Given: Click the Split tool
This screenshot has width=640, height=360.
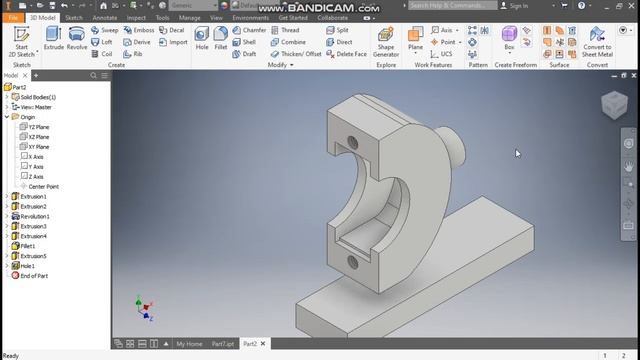Looking at the screenshot, I should click(x=337, y=30).
